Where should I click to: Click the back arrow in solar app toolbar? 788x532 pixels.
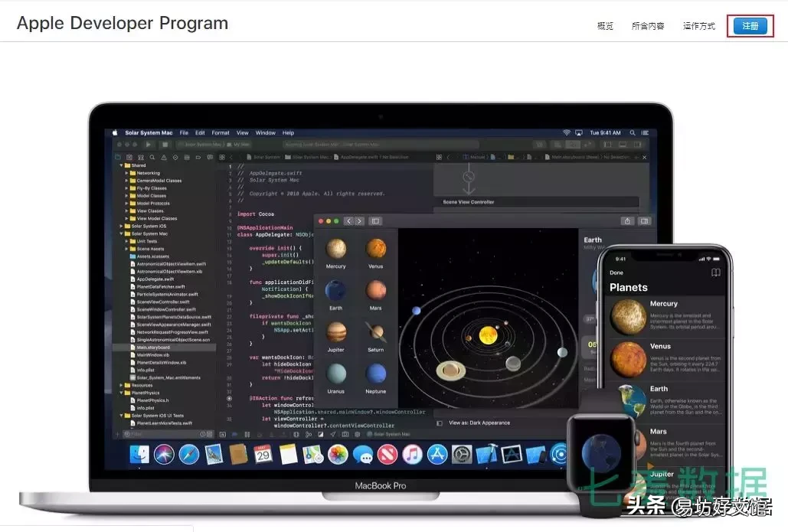[x=348, y=221]
